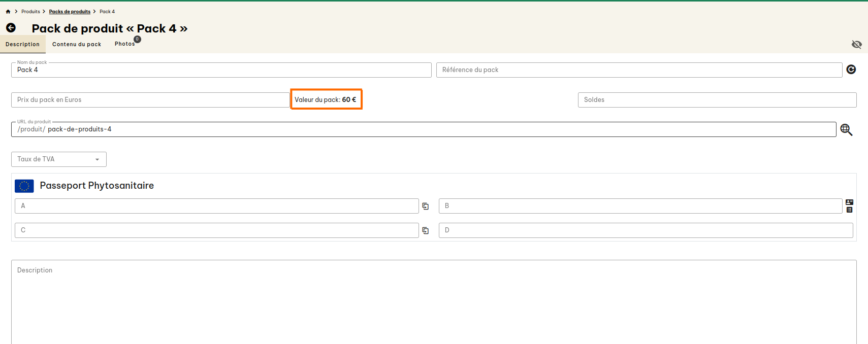The image size is (868, 344).
Task: Click into the Description text area
Action: (x=434, y=302)
